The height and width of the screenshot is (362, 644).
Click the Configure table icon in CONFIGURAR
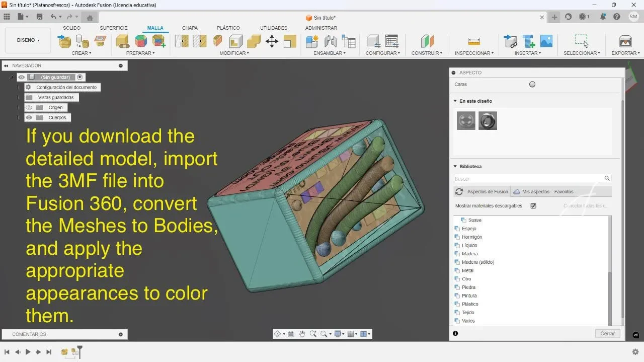pyautogui.click(x=391, y=41)
